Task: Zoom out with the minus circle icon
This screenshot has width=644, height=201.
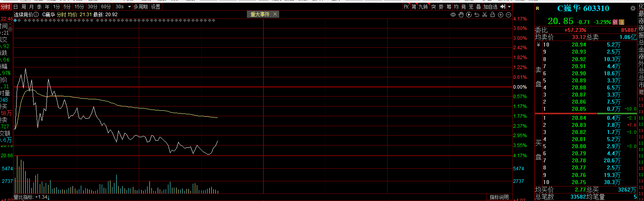Action: pyautogui.click(x=508, y=15)
